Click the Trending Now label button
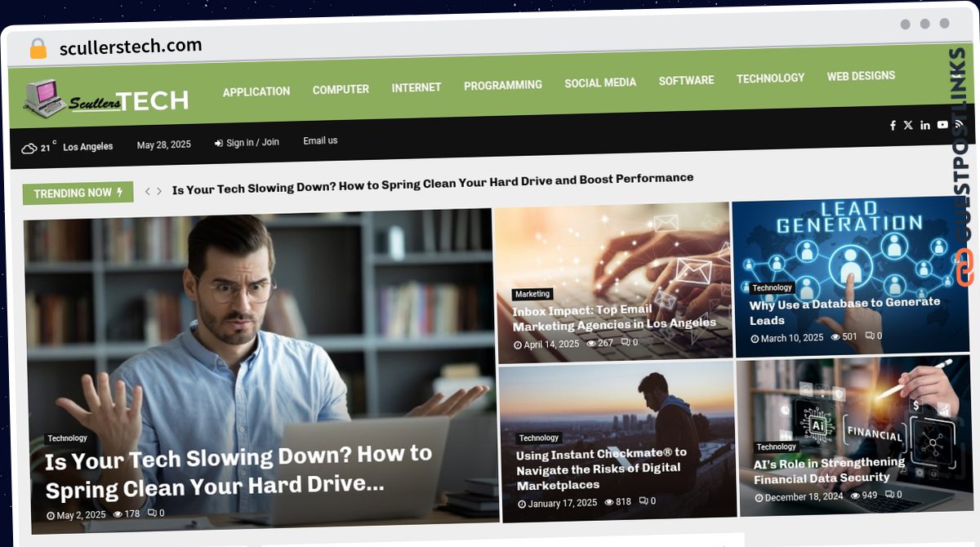Image resolution: width=980 pixels, height=547 pixels. [78, 193]
